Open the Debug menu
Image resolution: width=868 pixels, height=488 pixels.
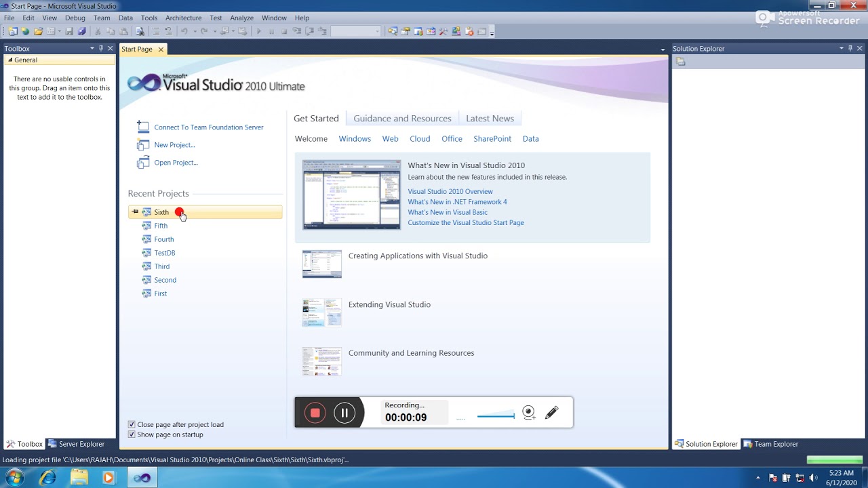pos(75,18)
